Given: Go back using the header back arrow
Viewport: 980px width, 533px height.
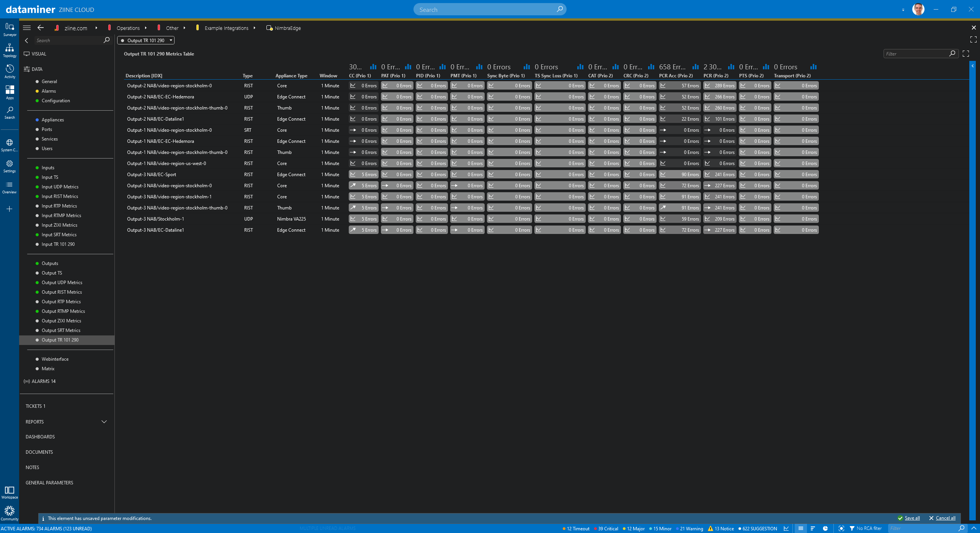Looking at the screenshot, I should (x=41, y=28).
